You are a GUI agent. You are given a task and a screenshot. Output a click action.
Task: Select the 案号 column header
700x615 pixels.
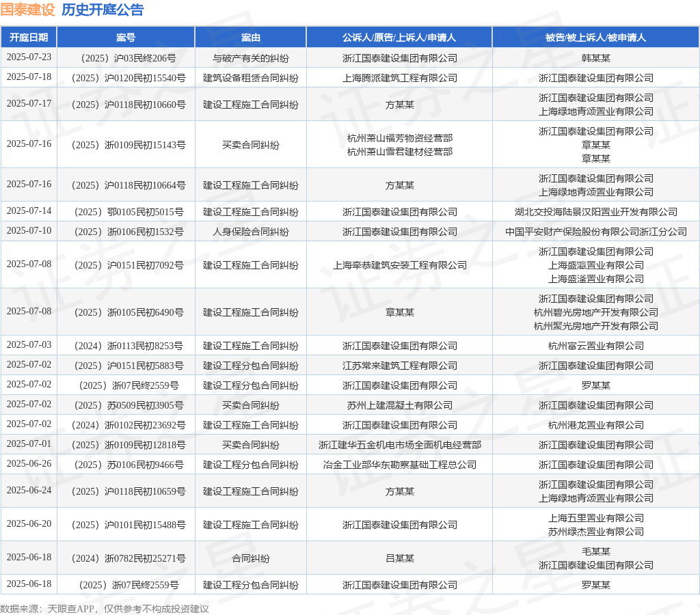tap(126, 38)
